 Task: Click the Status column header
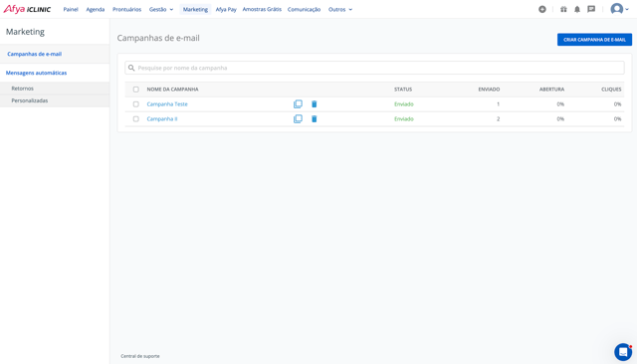[x=402, y=90]
